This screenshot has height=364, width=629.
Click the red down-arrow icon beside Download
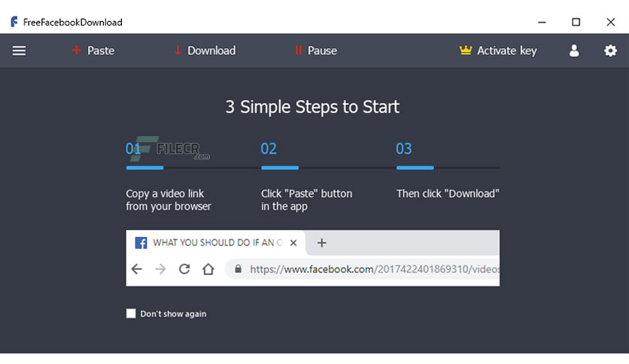coord(178,50)
